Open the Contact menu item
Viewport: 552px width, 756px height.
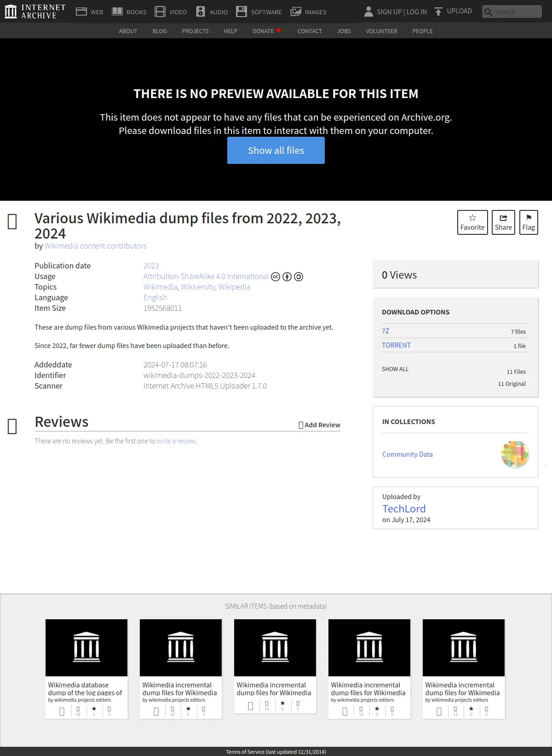coord(310,31)
